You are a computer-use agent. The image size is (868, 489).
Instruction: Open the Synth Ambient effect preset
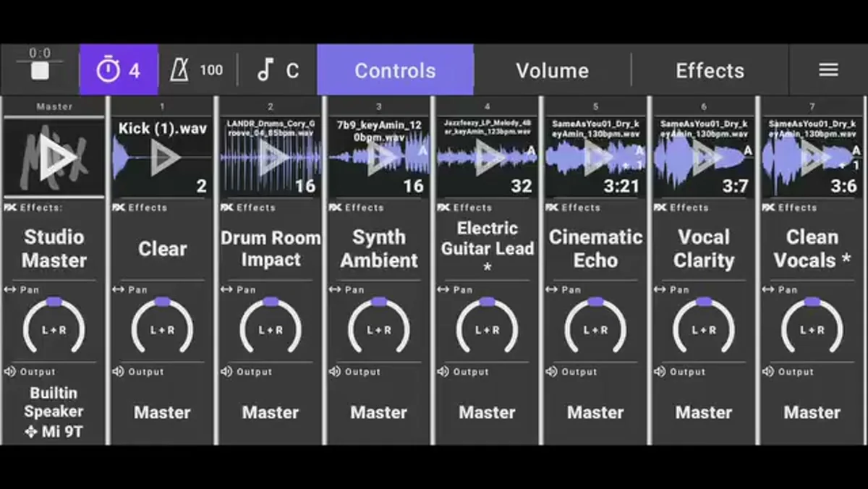point(379,248)
